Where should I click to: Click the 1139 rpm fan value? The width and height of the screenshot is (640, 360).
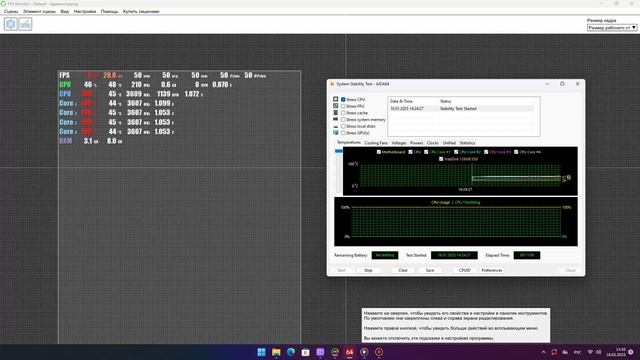pyautogui.click(x=168, y=94)
